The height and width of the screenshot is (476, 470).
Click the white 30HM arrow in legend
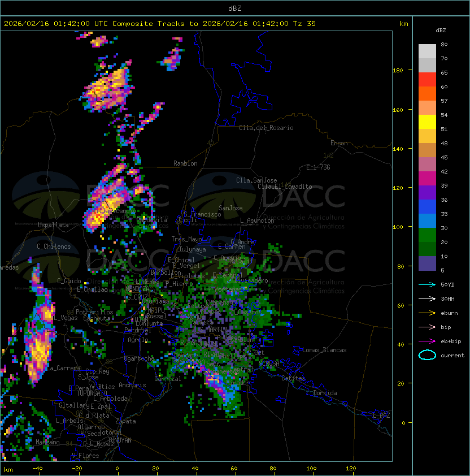point(427,298)
